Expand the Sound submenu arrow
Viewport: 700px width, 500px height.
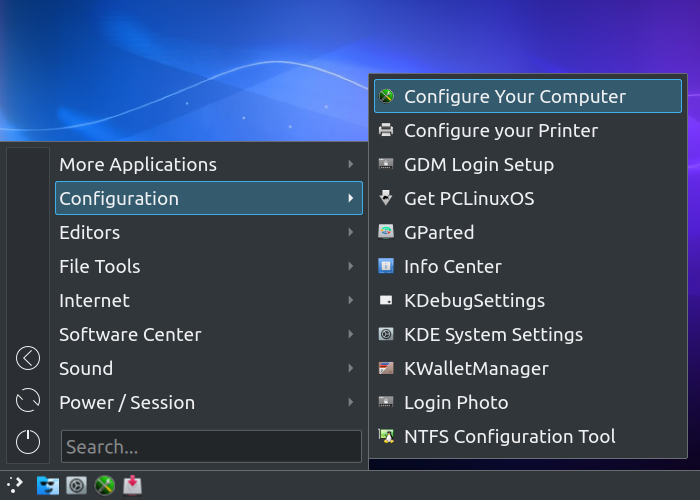(x=351, y=368)
